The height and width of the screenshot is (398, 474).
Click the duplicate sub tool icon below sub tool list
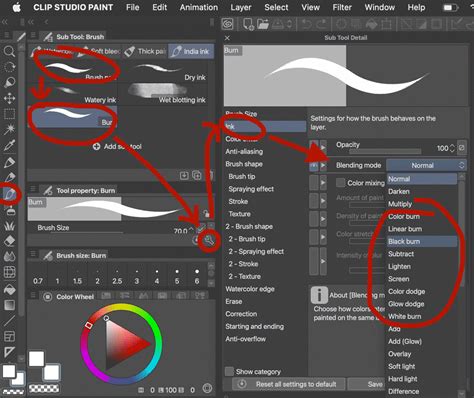[x=197, y=175]
